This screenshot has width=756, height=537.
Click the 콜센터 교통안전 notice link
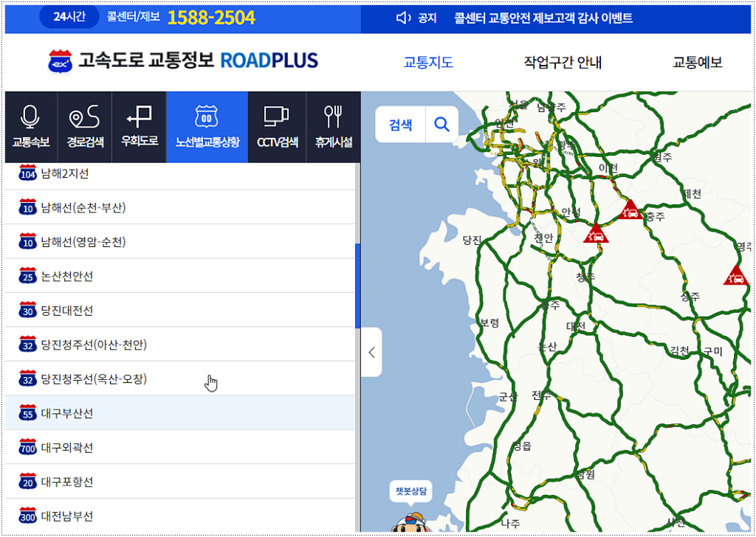[543, 18]
